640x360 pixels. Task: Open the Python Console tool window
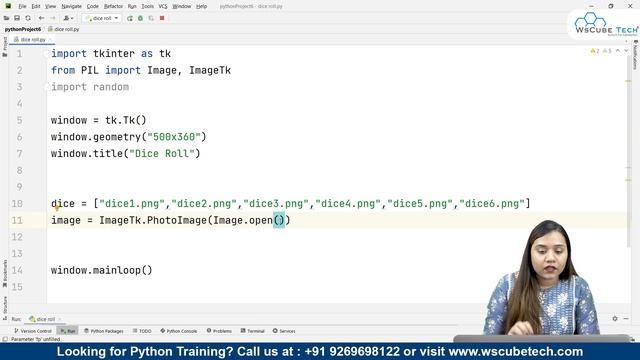[179, 331]
